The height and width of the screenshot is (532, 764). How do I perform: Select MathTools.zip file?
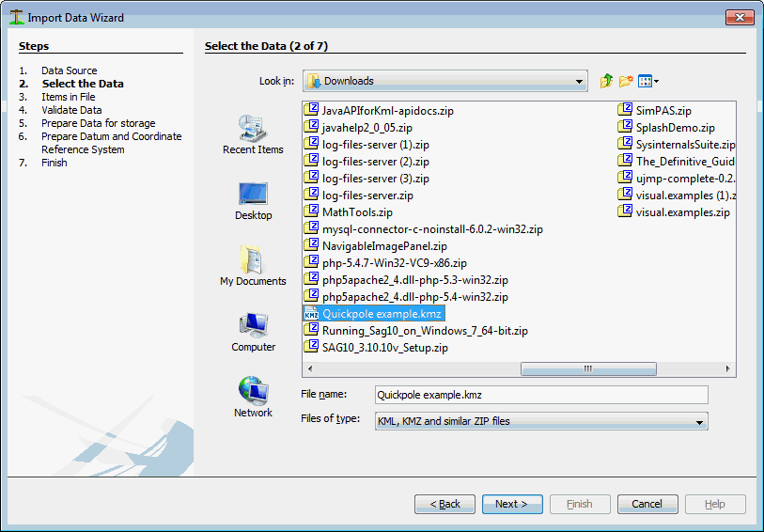click(x=349, y=212)
